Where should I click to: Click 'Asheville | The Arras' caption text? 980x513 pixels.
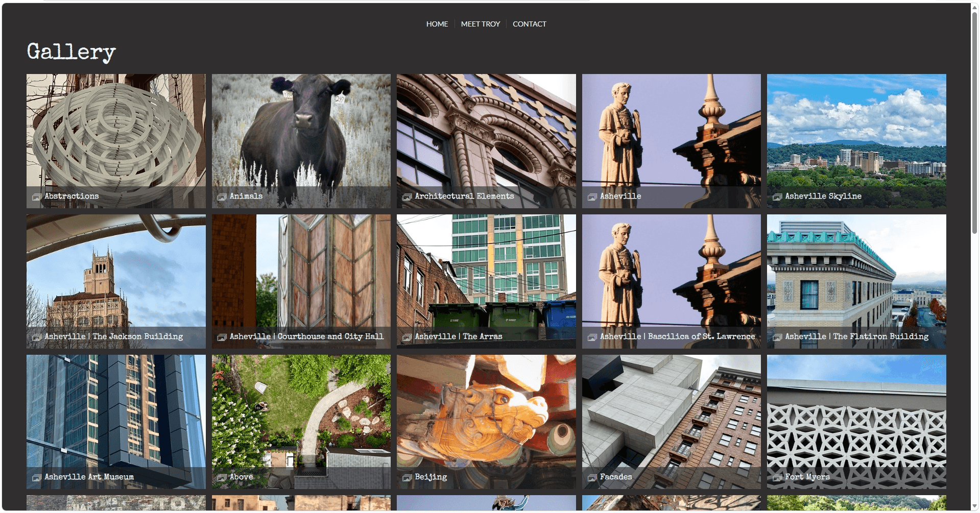tap(459, 336)
